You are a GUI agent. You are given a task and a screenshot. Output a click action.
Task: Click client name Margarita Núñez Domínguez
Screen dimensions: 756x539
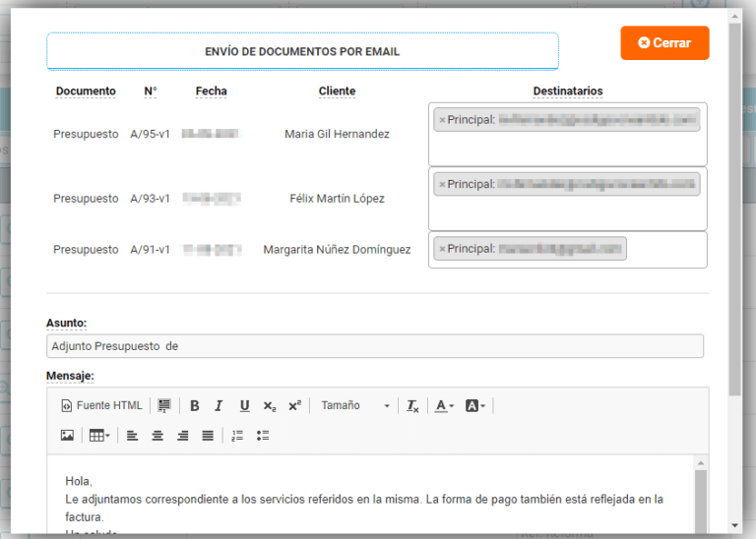click(337, 250)
